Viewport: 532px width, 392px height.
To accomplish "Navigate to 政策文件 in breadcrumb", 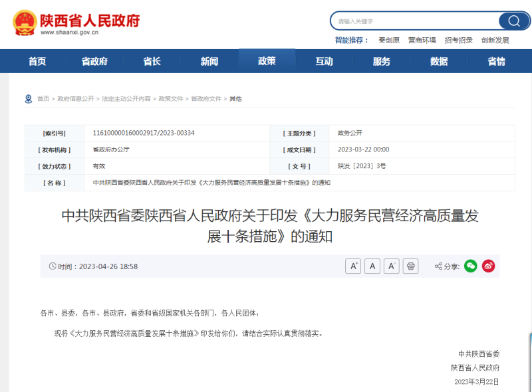I will [170, 99].
